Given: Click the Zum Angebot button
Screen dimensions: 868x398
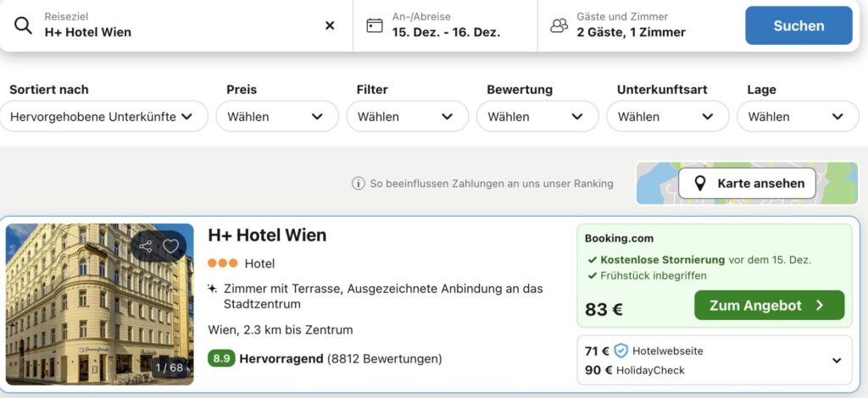Looking at the screenshot, I should [769, 305].
